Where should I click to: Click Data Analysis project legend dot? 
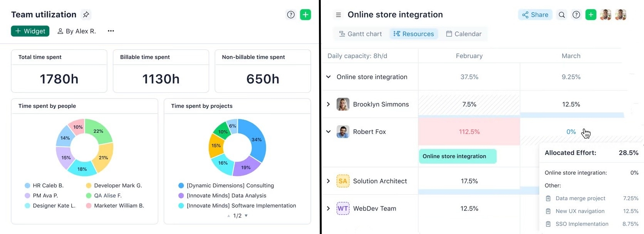pos(181,196)
